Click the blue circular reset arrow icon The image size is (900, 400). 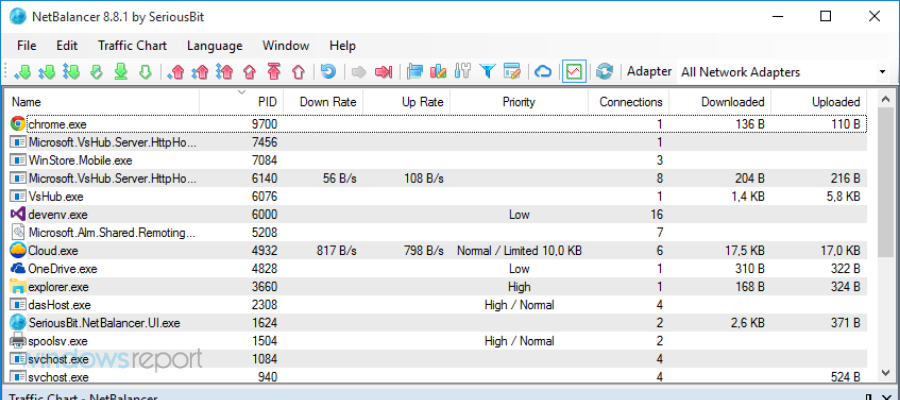click(x=328, y=72)
